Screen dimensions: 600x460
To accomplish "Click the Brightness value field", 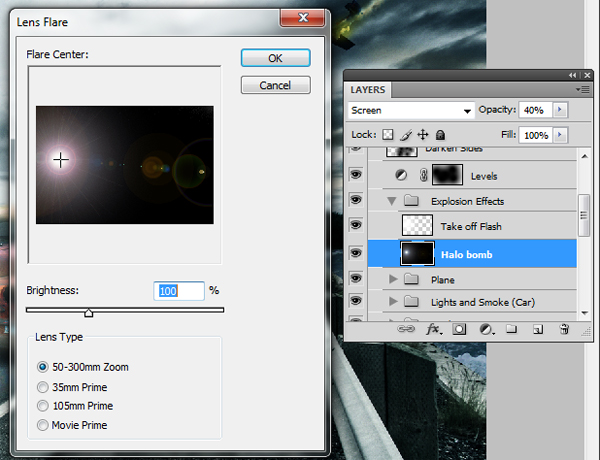I will pos(179,291).
